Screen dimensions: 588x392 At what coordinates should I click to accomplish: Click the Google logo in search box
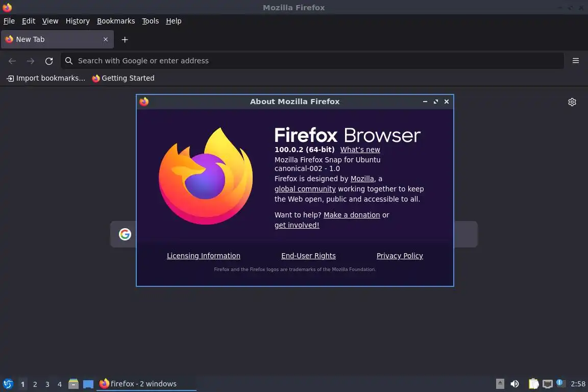click(125, 234)
